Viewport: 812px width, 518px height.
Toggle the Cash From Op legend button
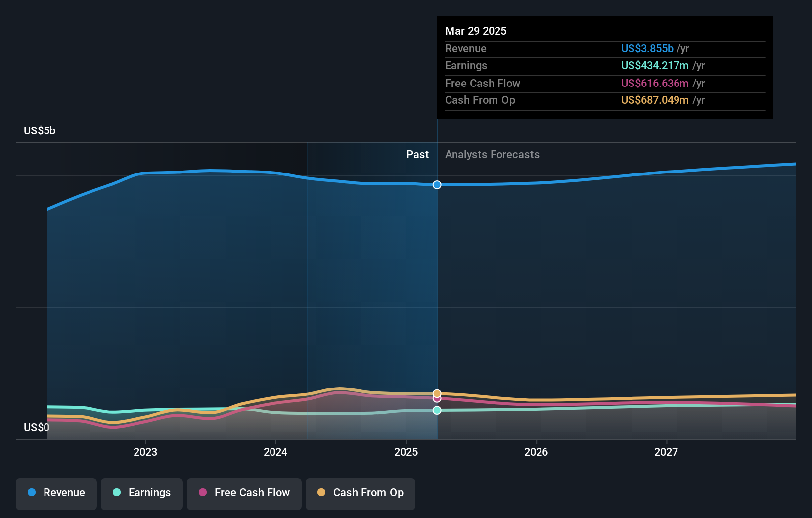point(361,494)
